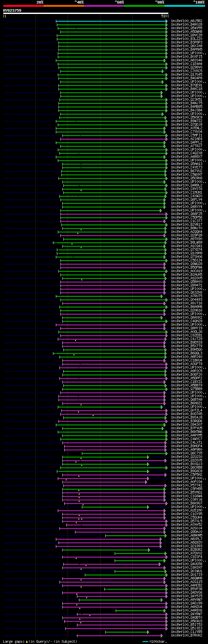Click hit UniRef100_Q23K51
The image size is (208, 644).
tap(187, 99)
